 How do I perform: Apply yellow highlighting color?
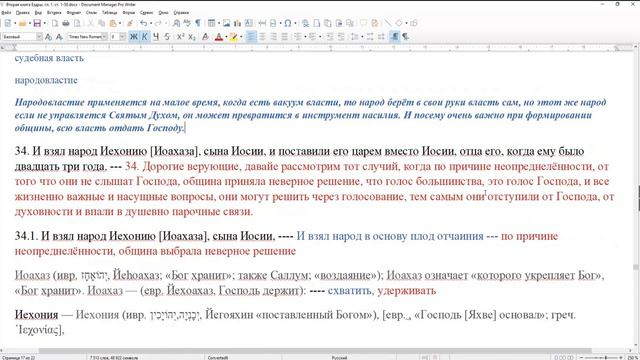pyautogui.click(x=233, y=37)
